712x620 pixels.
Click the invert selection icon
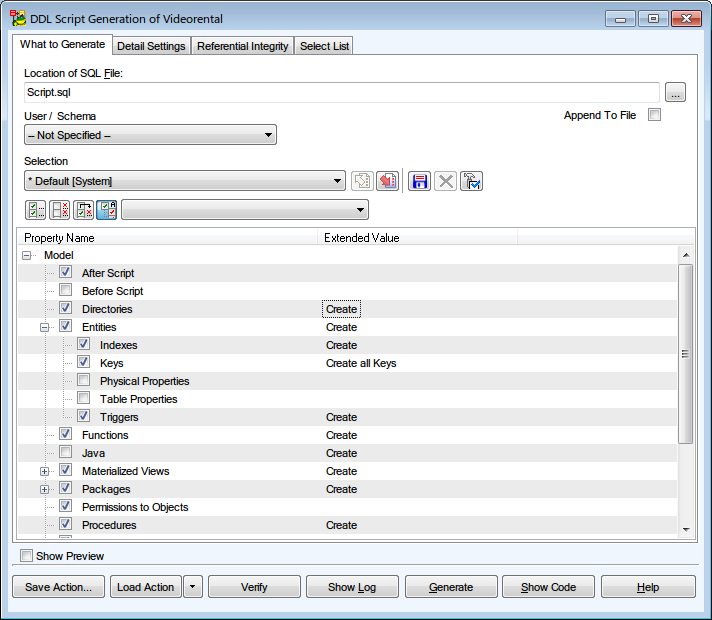84,210
